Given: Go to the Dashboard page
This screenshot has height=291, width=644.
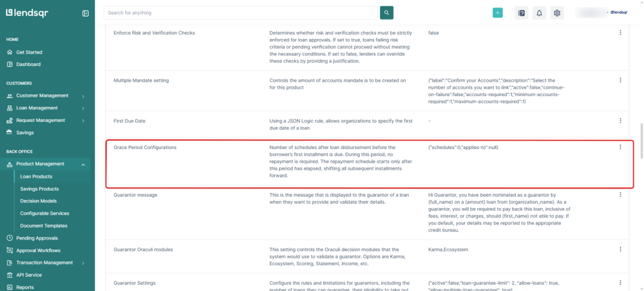Looking at the screenshot, I should [x=28, y=64].
